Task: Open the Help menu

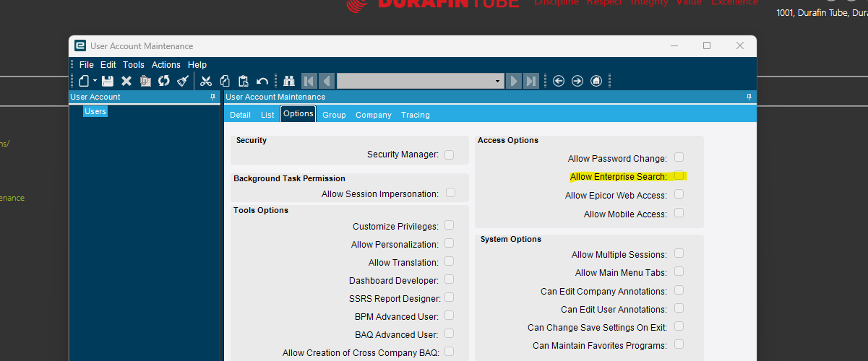Action: (197, 65)
